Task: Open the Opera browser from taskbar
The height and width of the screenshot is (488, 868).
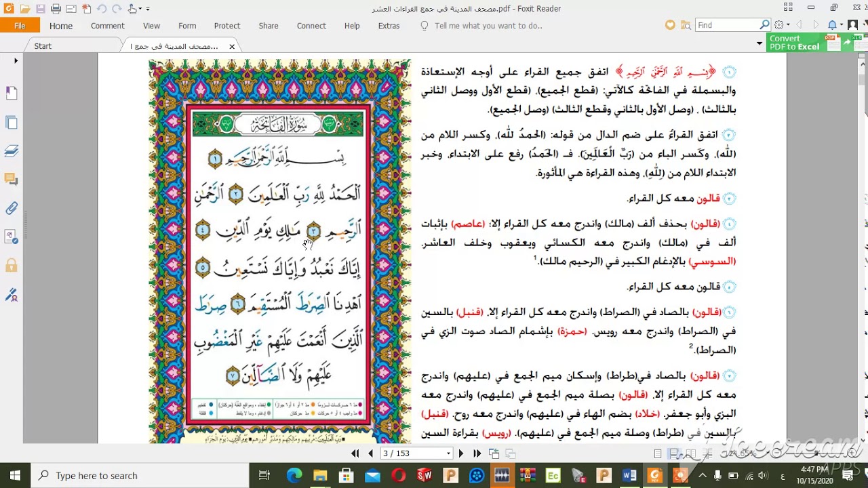Action: (x=399, y=476)
